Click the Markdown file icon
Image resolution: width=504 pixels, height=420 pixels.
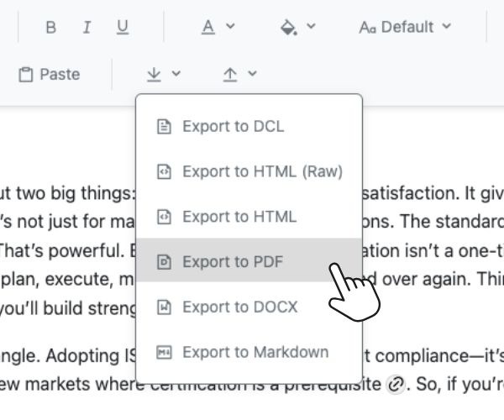pyautogui.click(x=165, y=352)
